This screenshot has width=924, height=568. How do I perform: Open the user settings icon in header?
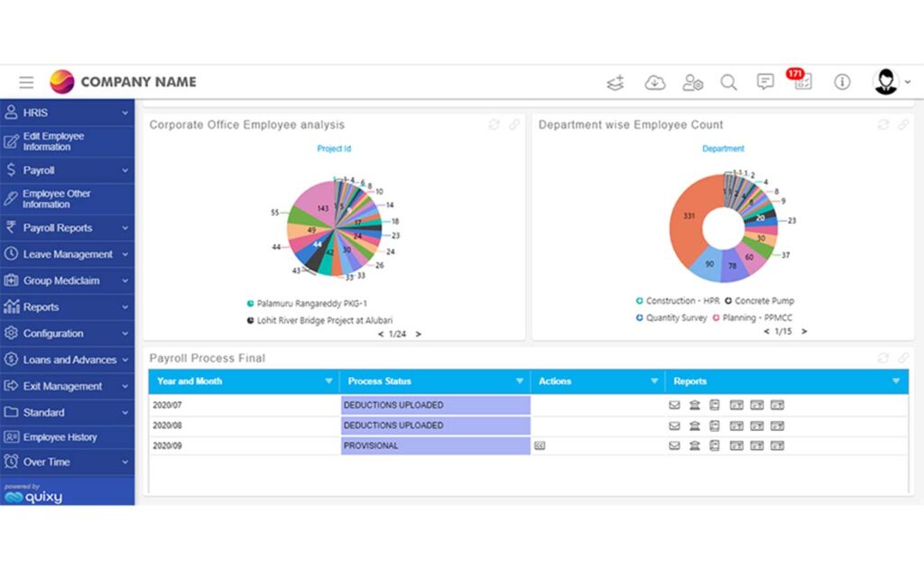coord(692,82)
